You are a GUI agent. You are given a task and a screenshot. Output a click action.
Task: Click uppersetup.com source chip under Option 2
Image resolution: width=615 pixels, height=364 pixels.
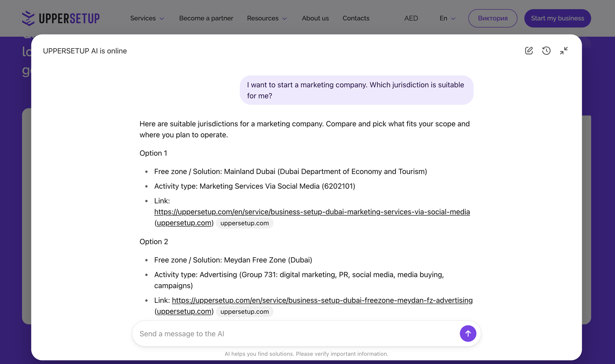pyautogui.click(x=244, y=312)
